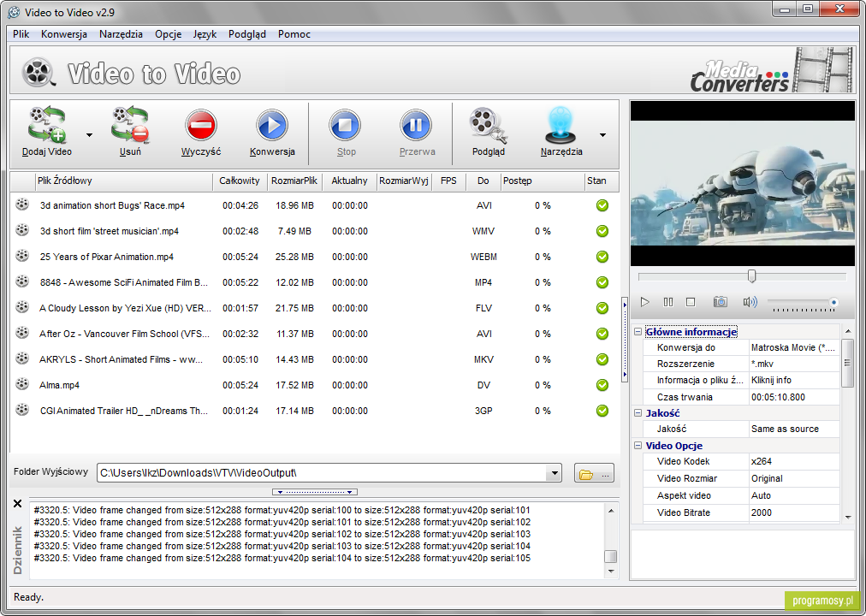Mute the preview with the speaker icon
866x616 pixels.
click(x=750, y=302)
